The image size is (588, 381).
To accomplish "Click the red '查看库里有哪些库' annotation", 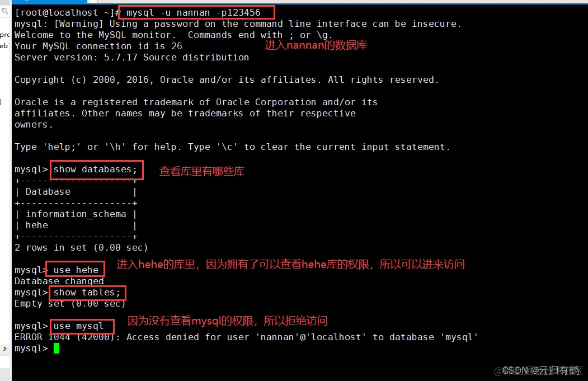I will click(202, 171).
